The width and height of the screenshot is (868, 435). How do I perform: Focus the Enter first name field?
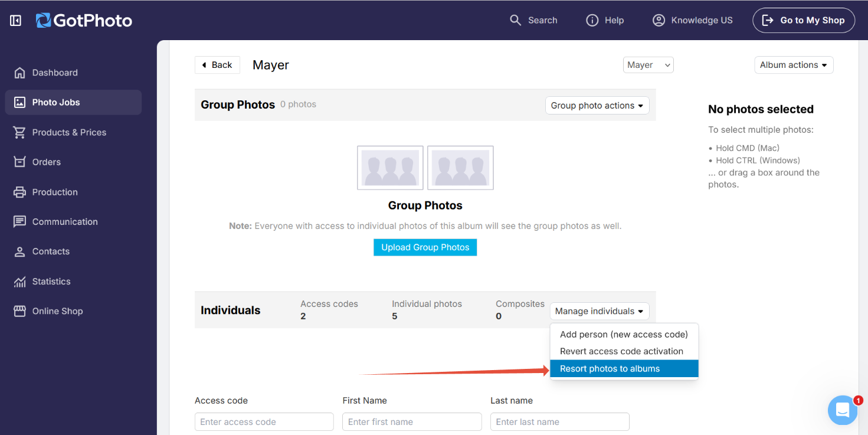412,422
